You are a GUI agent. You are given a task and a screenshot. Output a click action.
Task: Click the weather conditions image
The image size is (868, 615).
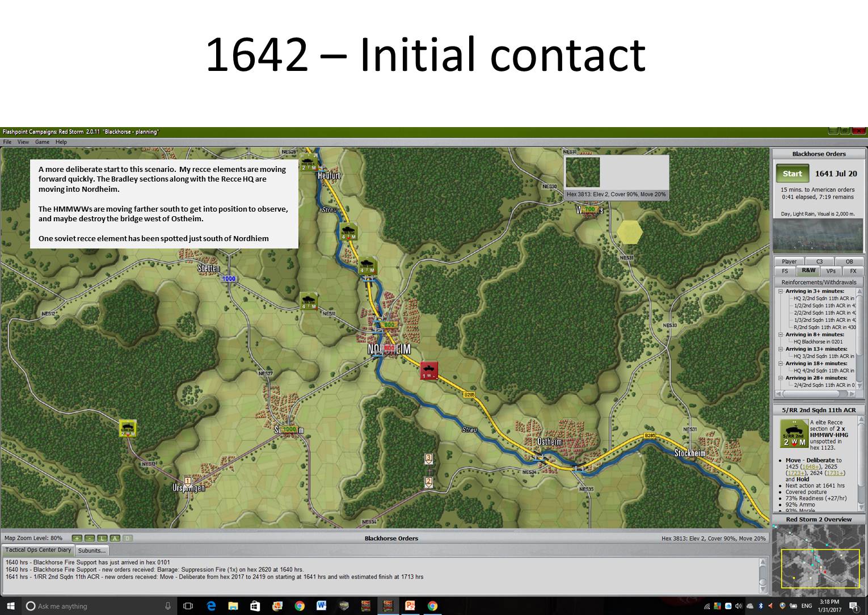click(819, 235)
